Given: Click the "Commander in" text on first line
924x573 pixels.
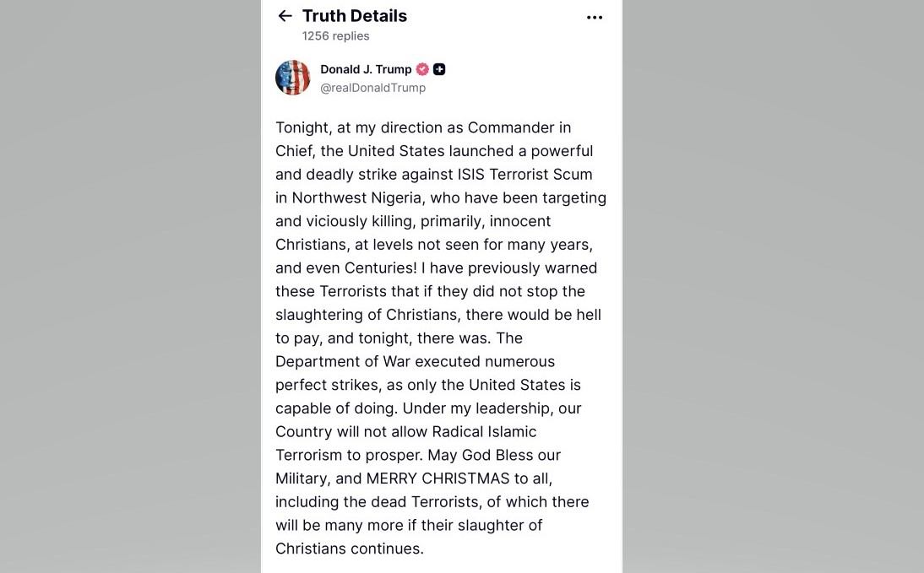Looking at the screenshot, I should (x=519, y=127).
